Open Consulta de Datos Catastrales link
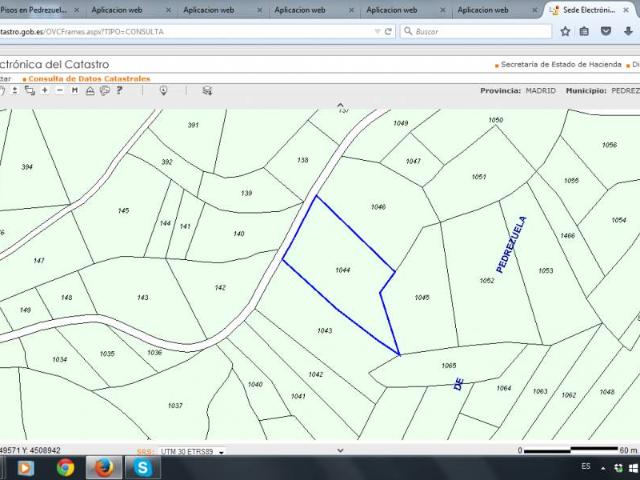The image size is (640, 480). pos(89,79)
